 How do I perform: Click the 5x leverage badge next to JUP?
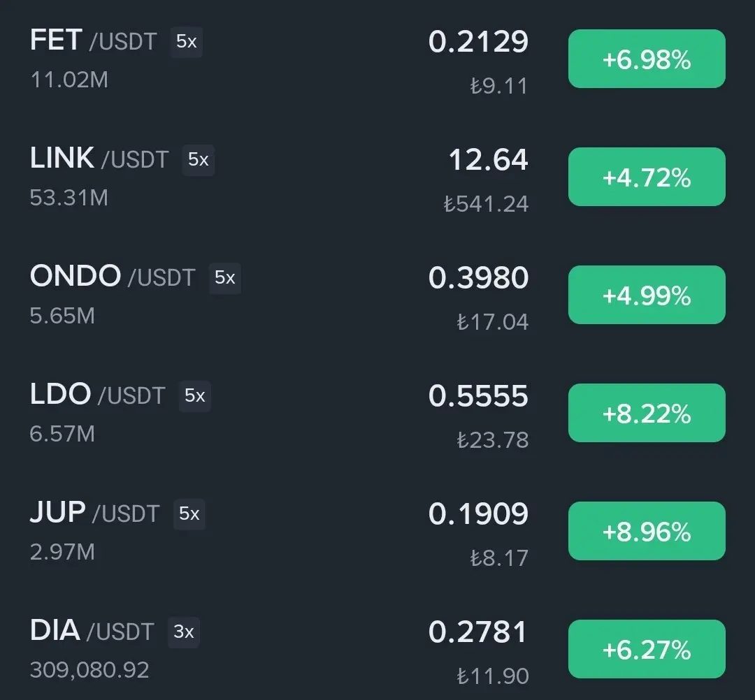[x=189, y=514]
